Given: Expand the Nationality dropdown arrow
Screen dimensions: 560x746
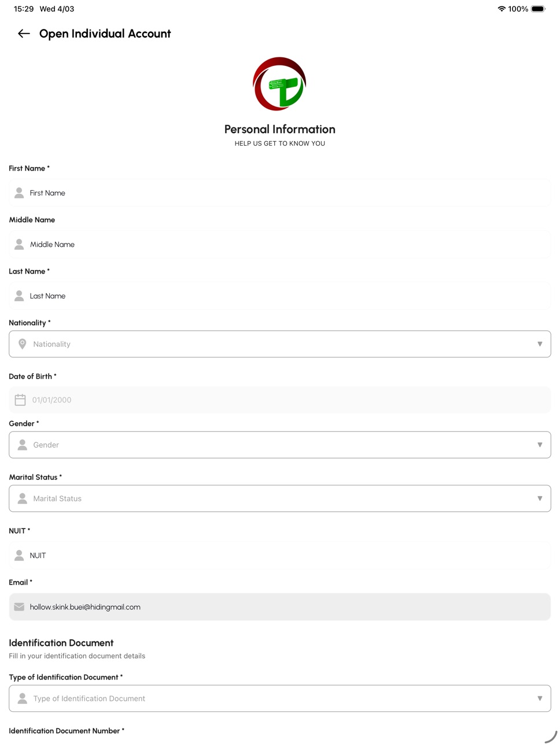Looking at the screenshot, I should (x=540, y=344).
